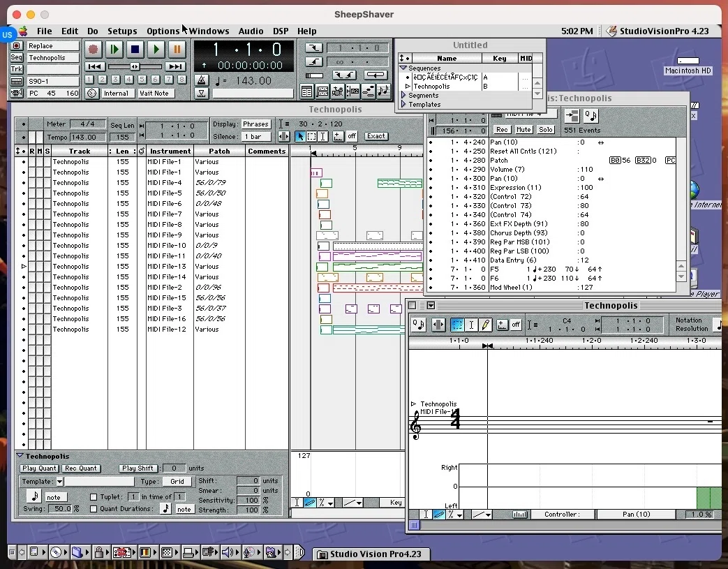Collapse the Sequences disclosure triangle
This screenshot has height=569, width=728.
pyautogui.click(x=403, y=68)
